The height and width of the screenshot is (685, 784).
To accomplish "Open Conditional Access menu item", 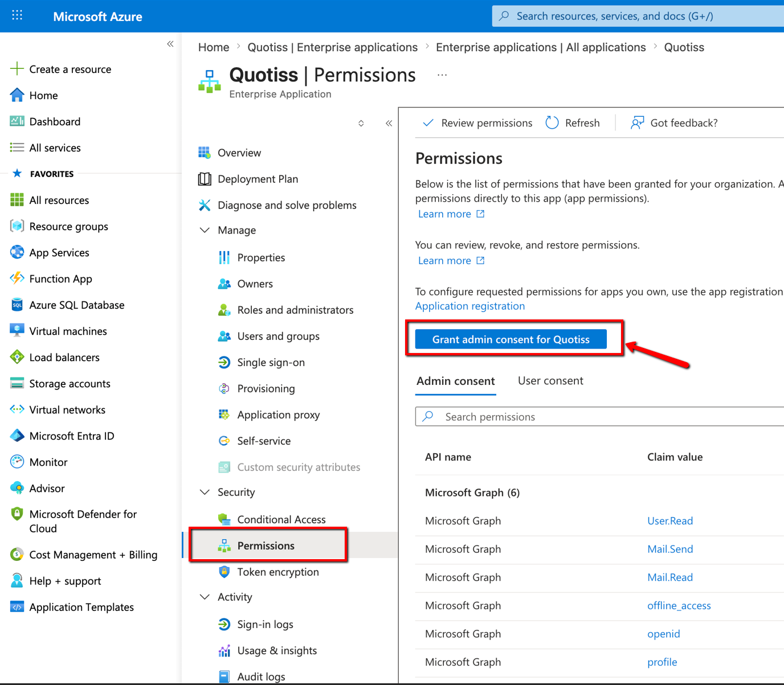I will pyautogui.click(x=281, y=519).
